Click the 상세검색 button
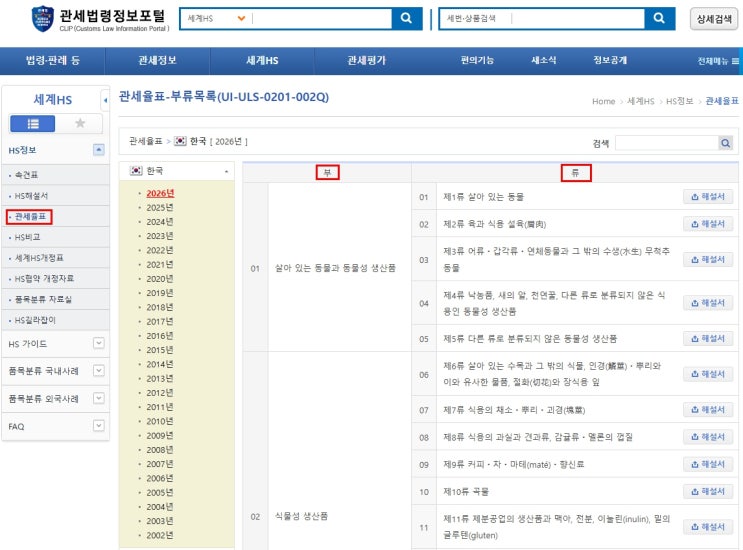Image resolution: width=743 pixels, height=550 pixels. click(x=714, y=19)
